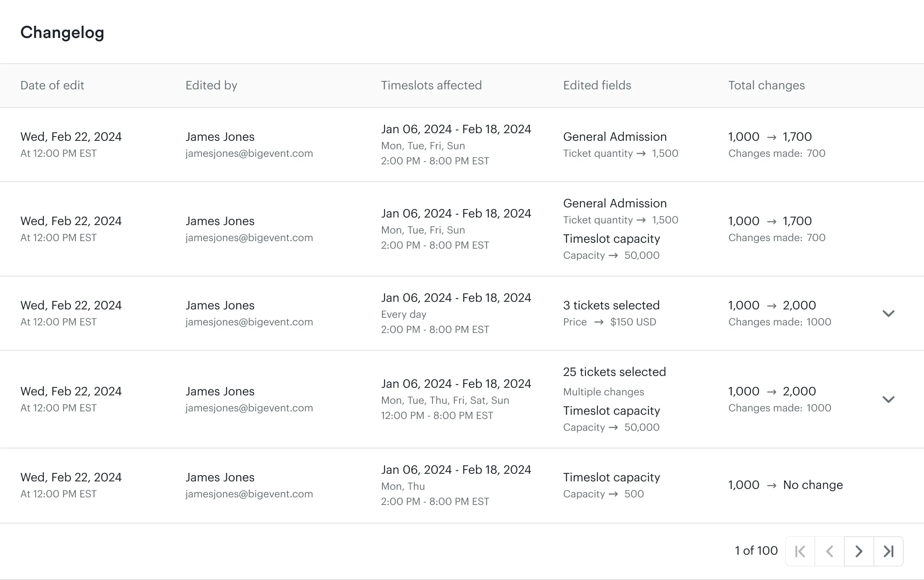Select James Jones in the last row
This screenshot has width=924, height=580.
tap(220, 477)
